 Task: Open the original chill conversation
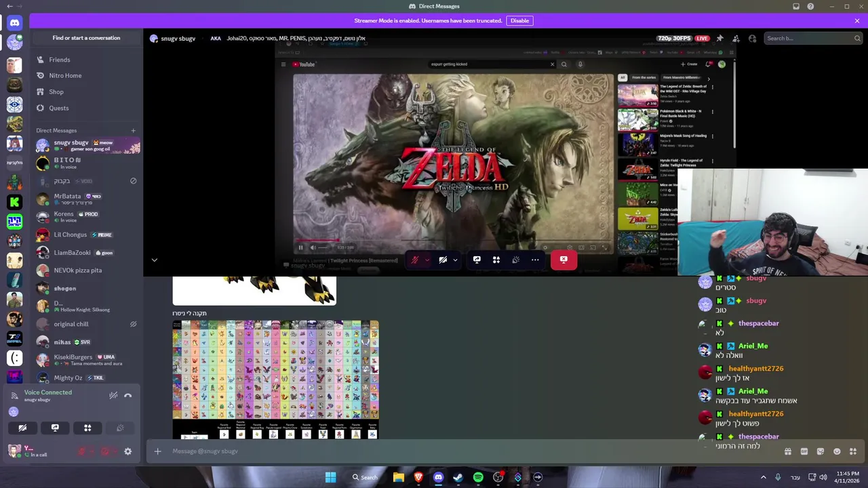[86, 324]
